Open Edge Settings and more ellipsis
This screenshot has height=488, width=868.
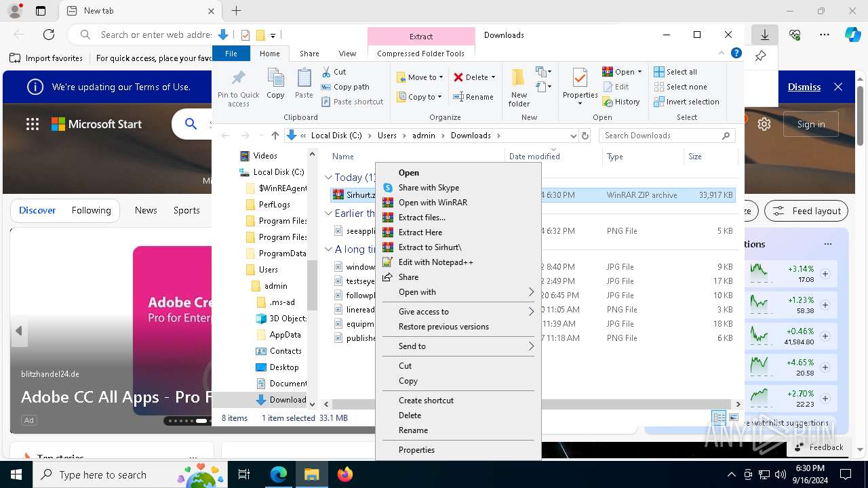tap(825, 35)
